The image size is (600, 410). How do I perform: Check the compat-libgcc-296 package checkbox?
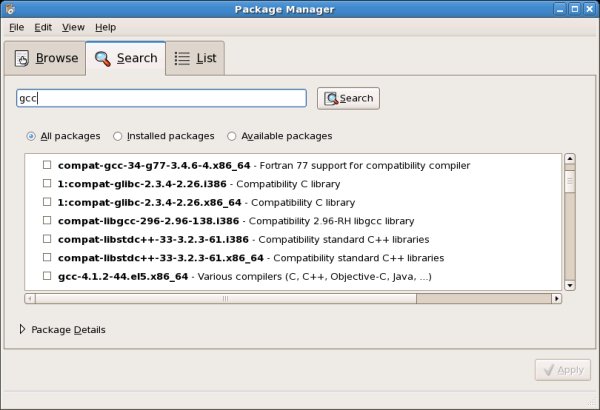coord(47,221)
